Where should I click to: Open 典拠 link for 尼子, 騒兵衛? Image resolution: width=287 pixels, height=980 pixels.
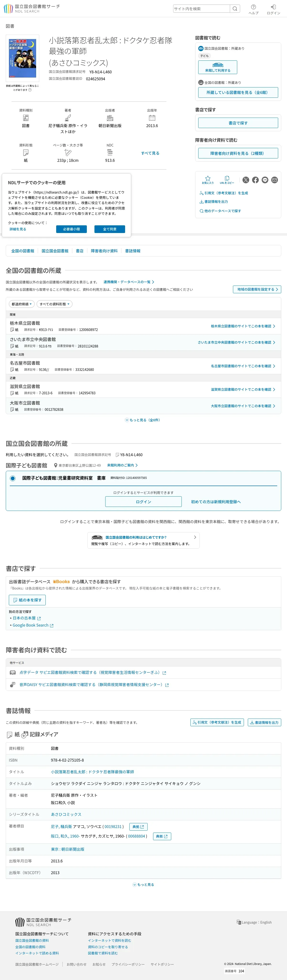coord(138,826)
